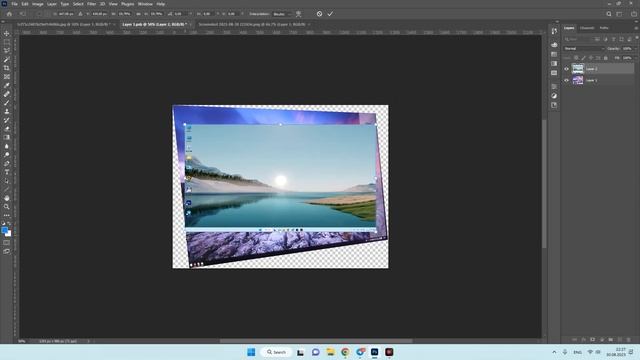This screenshot has width=640, height=360.
Task: Select the Clone Stamp tool
Action: click(7, 111)
